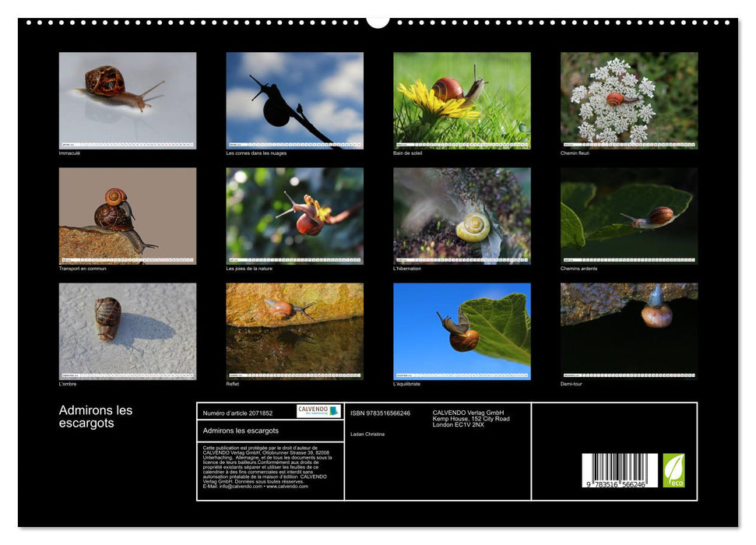Screen dimensions: 756x545
Task: Click the ISBN barcode image
Action: (619, 472)
